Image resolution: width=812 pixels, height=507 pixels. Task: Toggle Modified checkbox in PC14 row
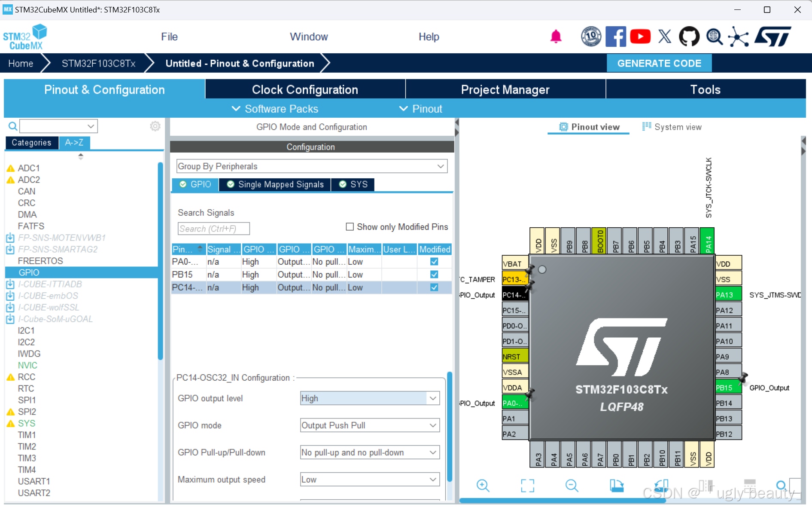click(x=434, y=287)
